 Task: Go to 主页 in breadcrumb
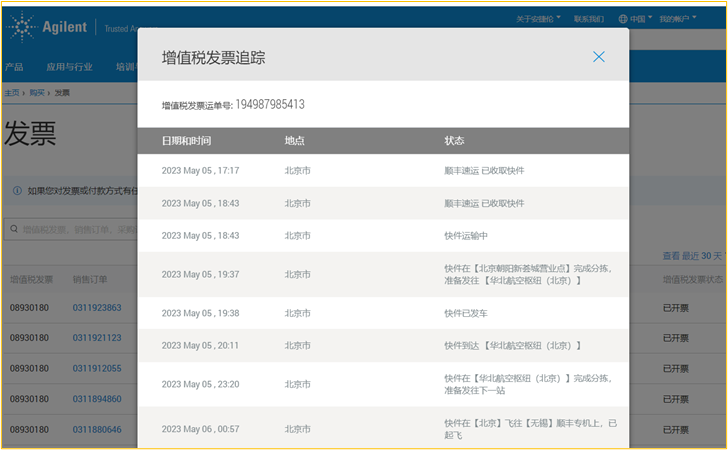[11, 93]
